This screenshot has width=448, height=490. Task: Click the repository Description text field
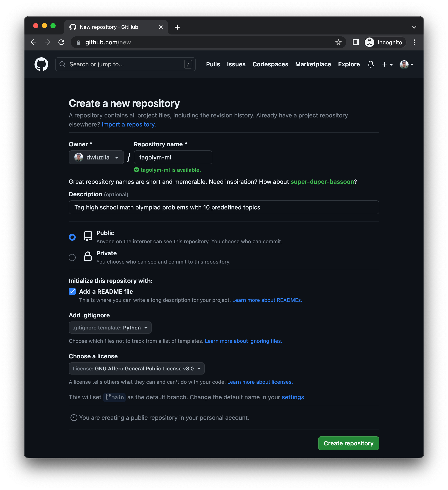pyautogui.click(x=224, y=207)
